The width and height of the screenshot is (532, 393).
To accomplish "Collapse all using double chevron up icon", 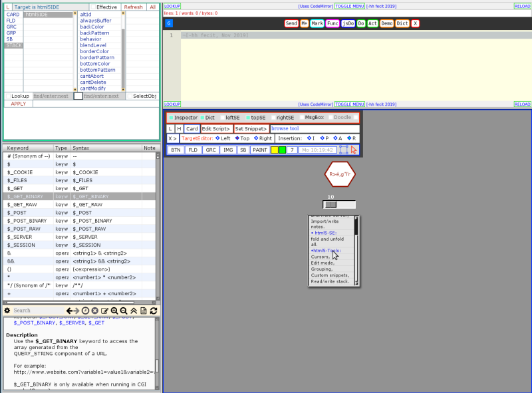I will tap(134, 311).
